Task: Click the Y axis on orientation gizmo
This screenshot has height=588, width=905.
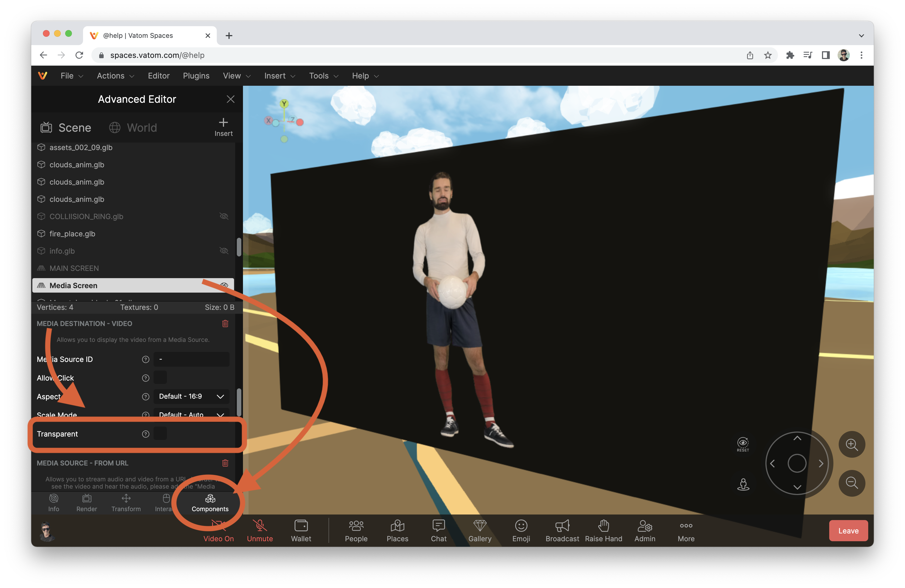Action: point(284,103)
